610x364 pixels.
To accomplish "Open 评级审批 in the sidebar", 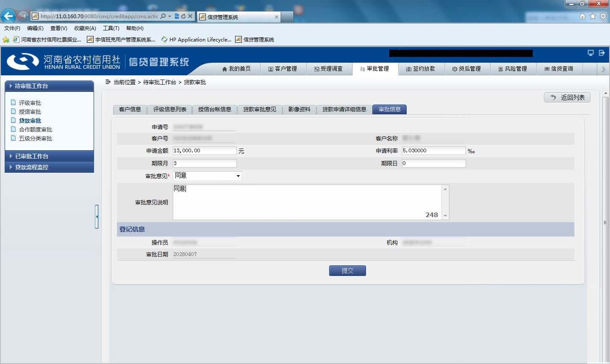I will (x=30, y=103).
